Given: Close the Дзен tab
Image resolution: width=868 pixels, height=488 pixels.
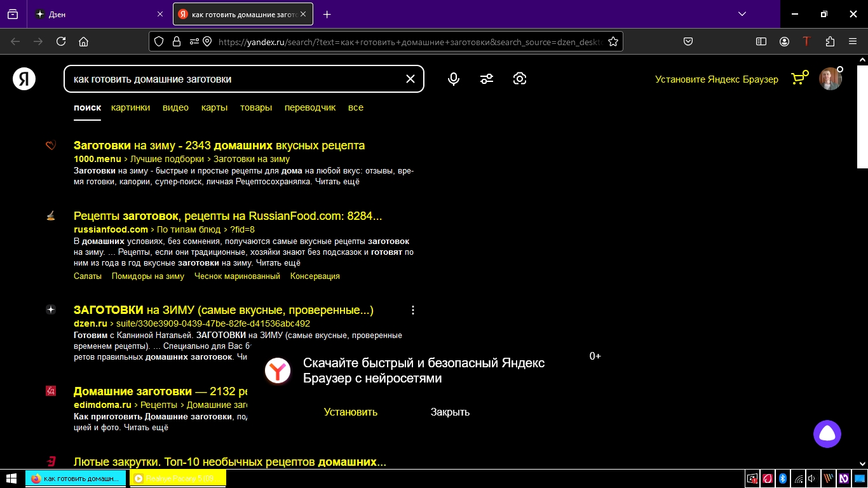Looking at the screenshot, I should tap(159, 14).
